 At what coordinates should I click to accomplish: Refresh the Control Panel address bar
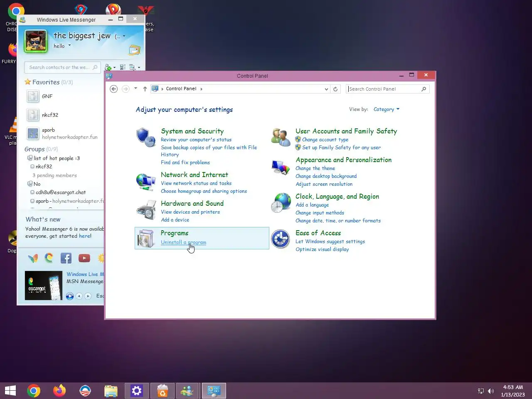335,89
